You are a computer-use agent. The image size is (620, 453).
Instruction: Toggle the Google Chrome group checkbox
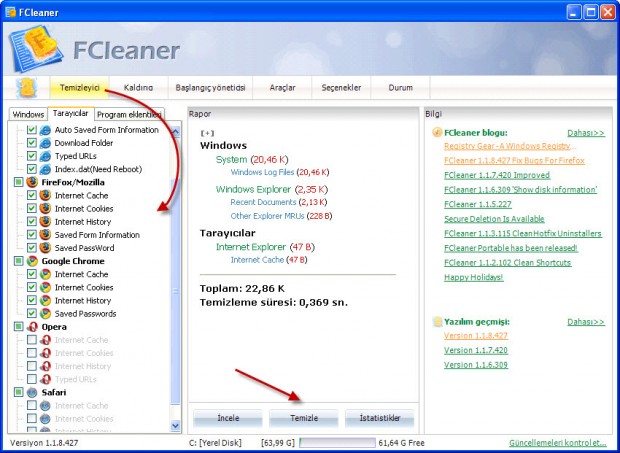click(x=19, y=261)
